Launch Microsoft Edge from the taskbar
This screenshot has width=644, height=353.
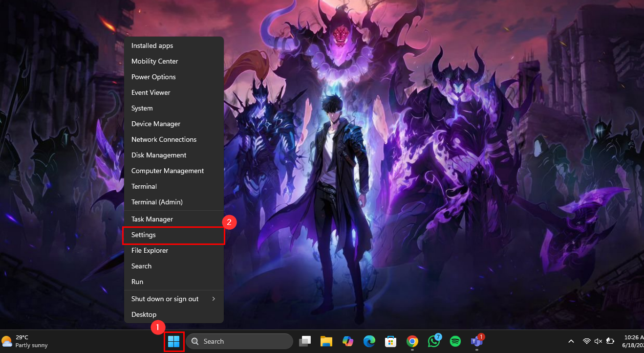(x=369, y=341)
